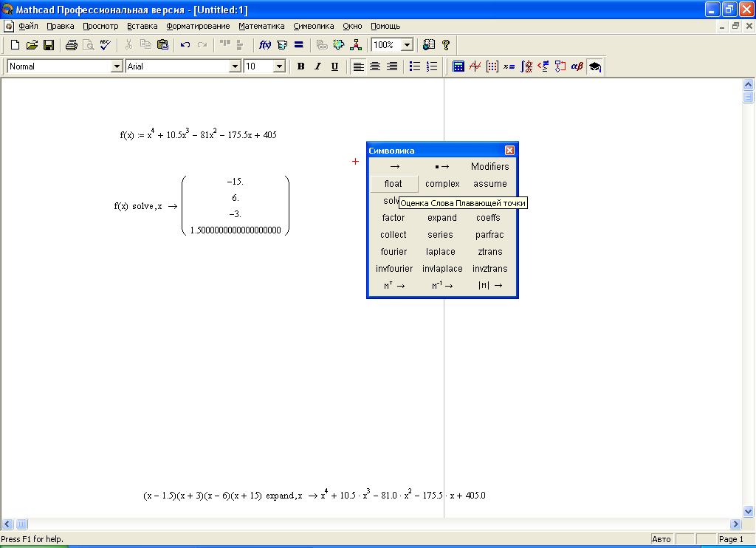The image size is (756, 548).
Task: Toggle Underline text formatting
Action: (334, 66)
